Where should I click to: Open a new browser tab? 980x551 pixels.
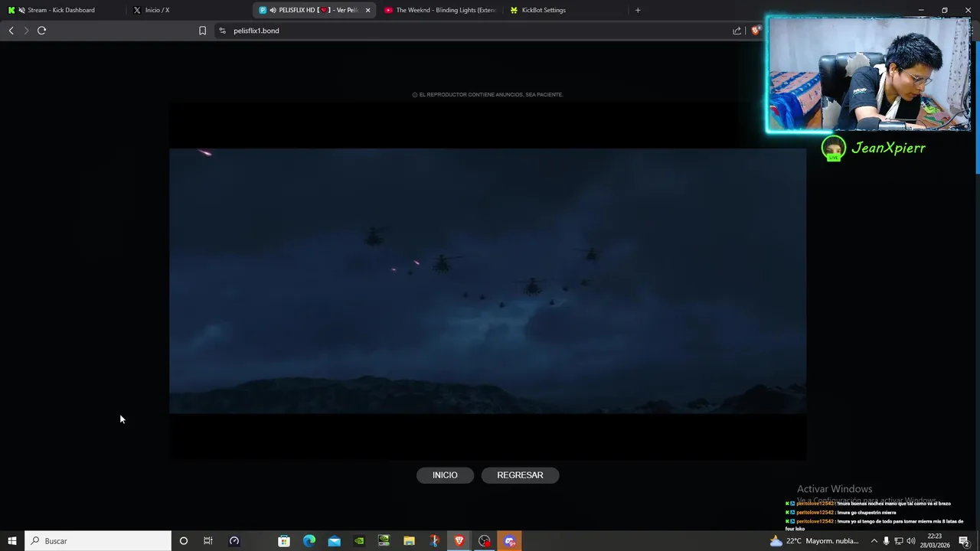tap(638, 10)
